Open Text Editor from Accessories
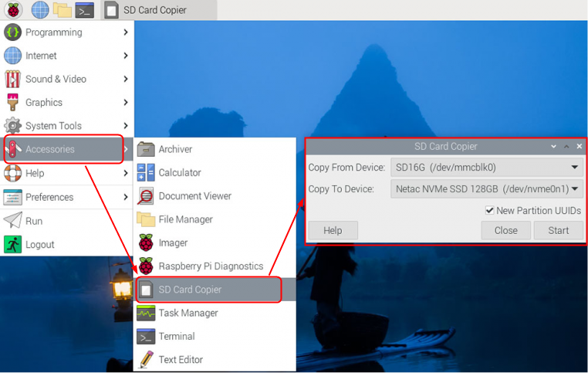Screen dimensions: 588x373 (181, 359)
